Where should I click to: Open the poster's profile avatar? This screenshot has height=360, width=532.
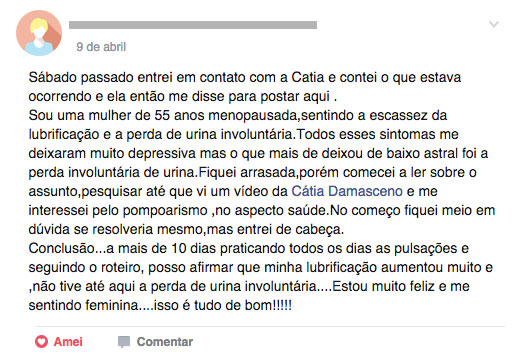tap(39, 33)
